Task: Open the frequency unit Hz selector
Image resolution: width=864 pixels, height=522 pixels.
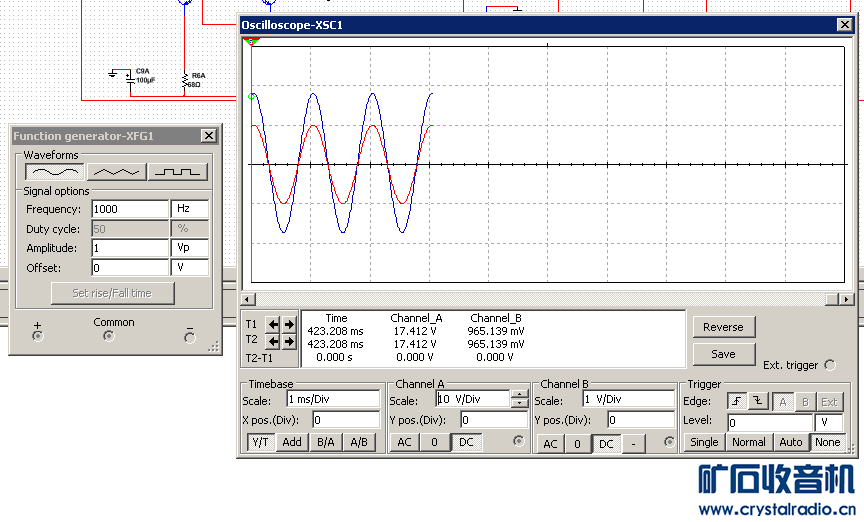Action: point(190,209)
